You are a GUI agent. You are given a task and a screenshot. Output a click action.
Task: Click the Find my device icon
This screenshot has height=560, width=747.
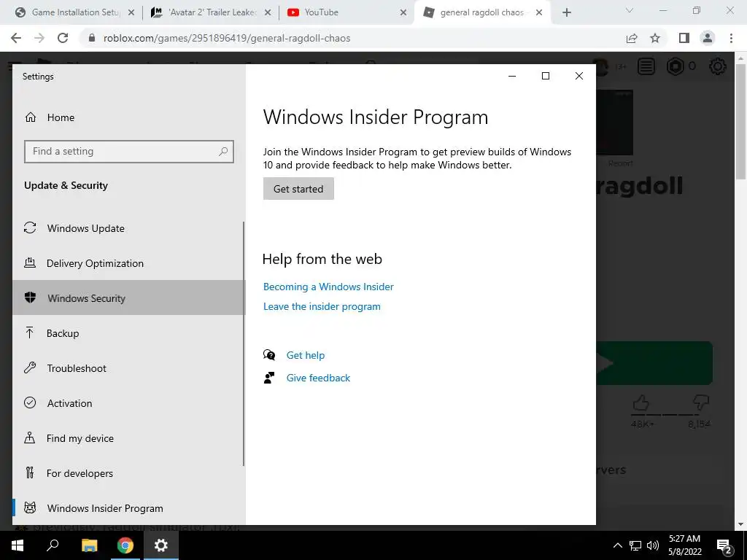29,438
